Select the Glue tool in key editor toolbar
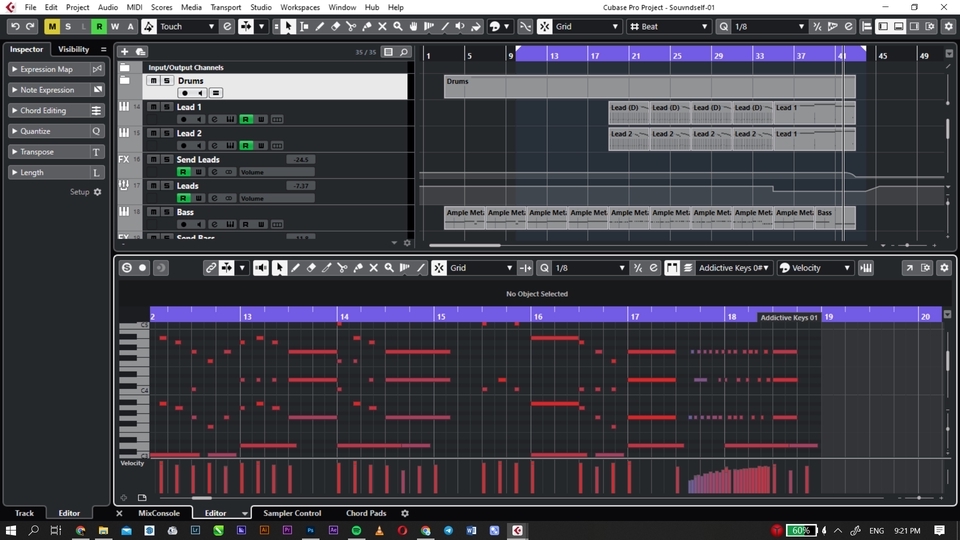The width and height of the screenshot is (960, 540). (358, 268)
